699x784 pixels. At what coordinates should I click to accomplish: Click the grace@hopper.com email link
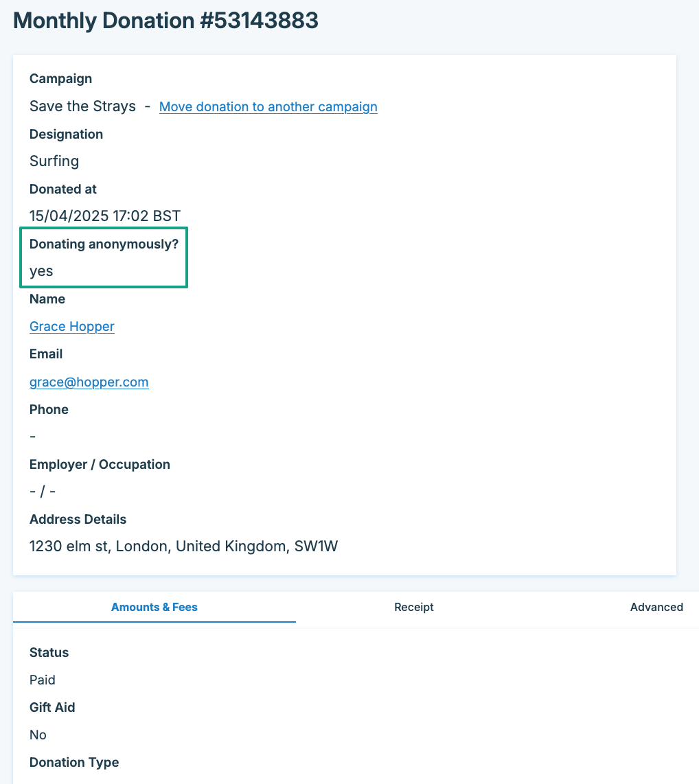89,382
